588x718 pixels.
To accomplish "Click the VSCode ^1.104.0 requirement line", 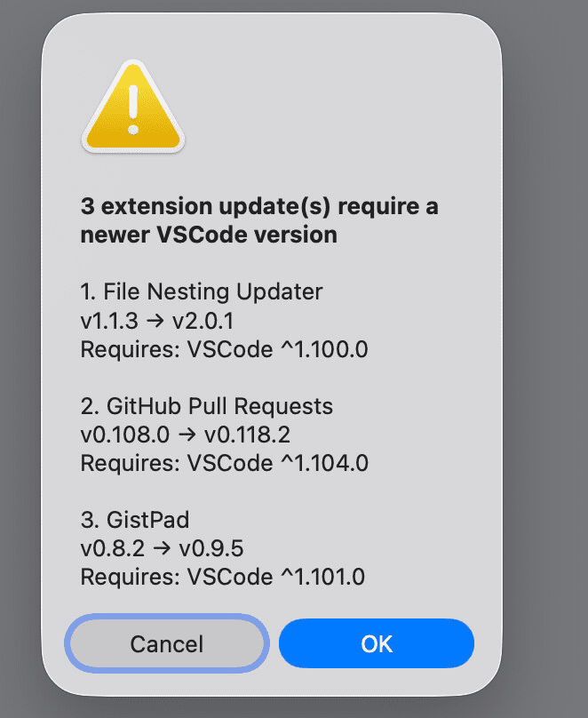I will 224,463.
